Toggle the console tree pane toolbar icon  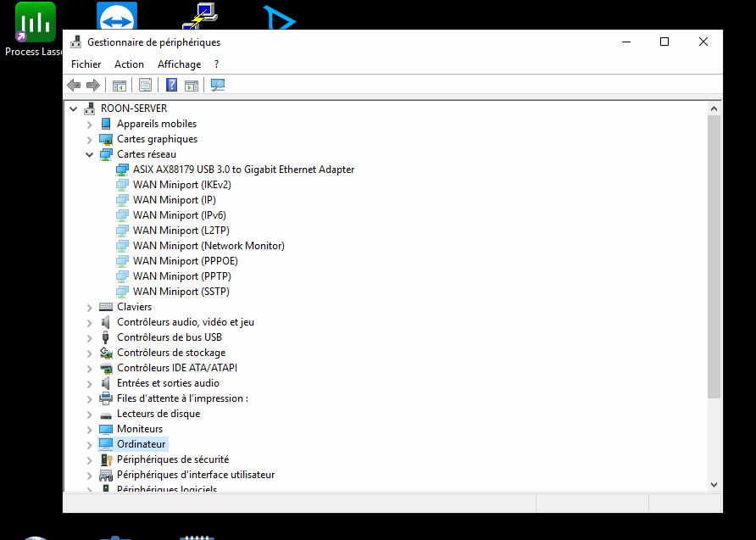(x=120, y=86)
